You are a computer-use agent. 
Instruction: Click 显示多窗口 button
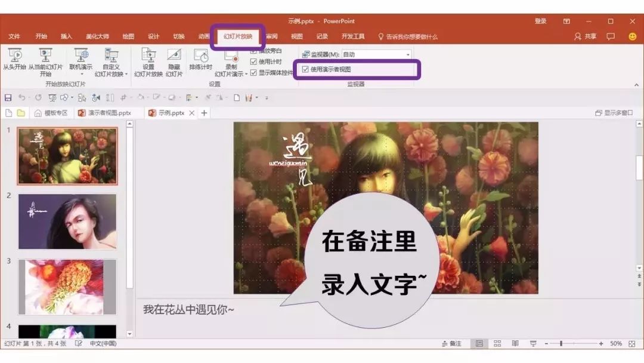(x=614, y=113)
